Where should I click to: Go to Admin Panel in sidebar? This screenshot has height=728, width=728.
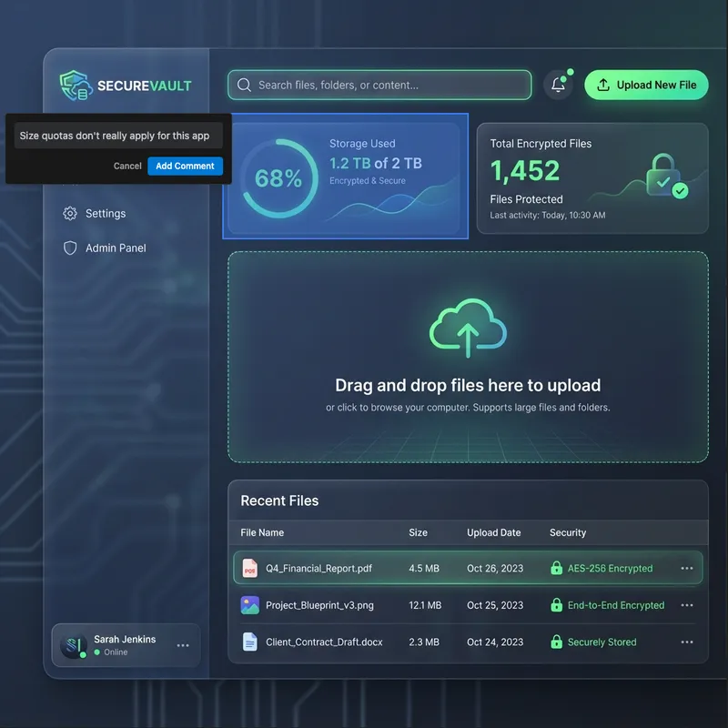coord(116,248)
